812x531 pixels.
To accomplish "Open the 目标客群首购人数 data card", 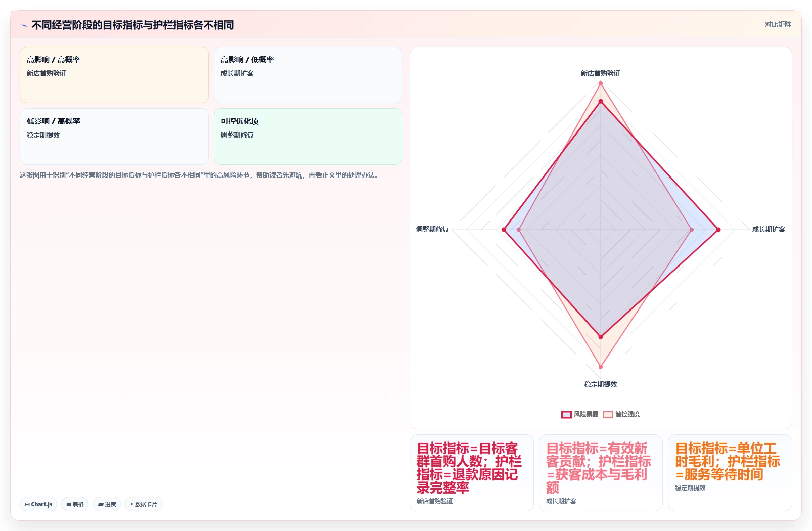I will pos(472,473).
